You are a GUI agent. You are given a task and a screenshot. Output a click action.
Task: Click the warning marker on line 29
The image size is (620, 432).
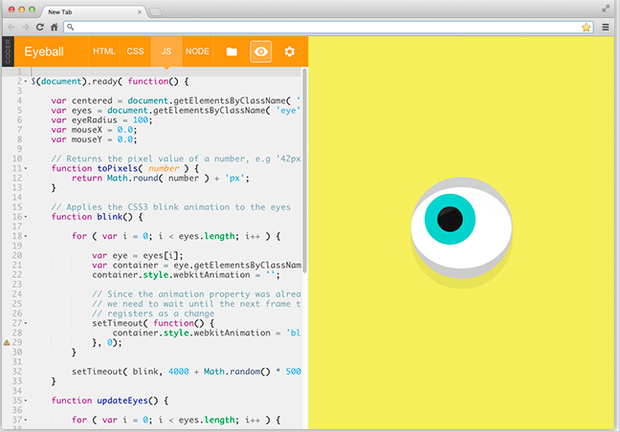7,343
